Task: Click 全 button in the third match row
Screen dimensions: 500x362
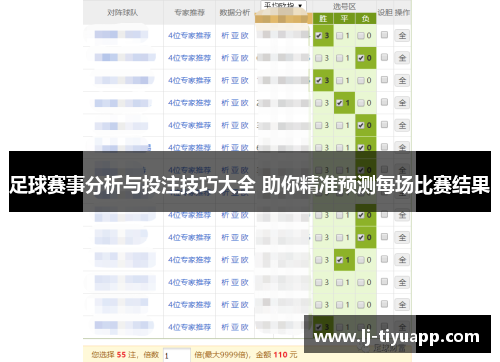Action: pyautogui.click(x=402, y=80)
